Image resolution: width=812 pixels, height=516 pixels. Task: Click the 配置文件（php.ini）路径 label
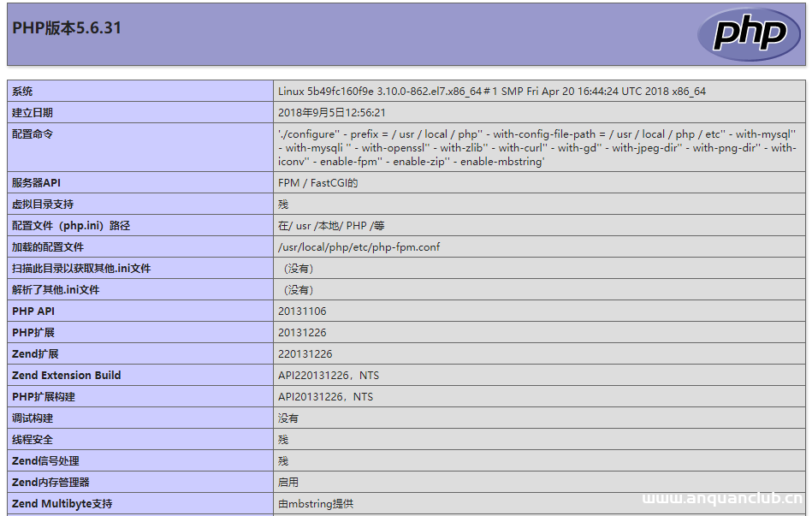71,226
